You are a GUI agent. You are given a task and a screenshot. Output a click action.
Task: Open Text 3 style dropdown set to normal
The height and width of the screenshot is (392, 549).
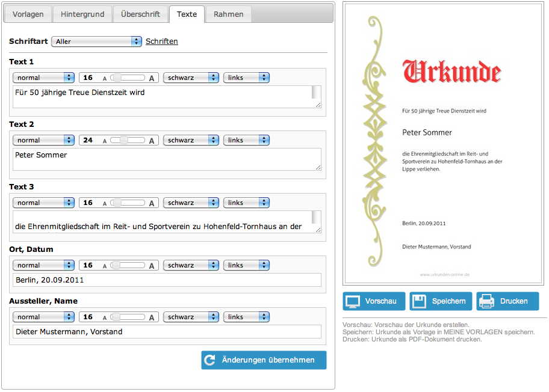43,203
